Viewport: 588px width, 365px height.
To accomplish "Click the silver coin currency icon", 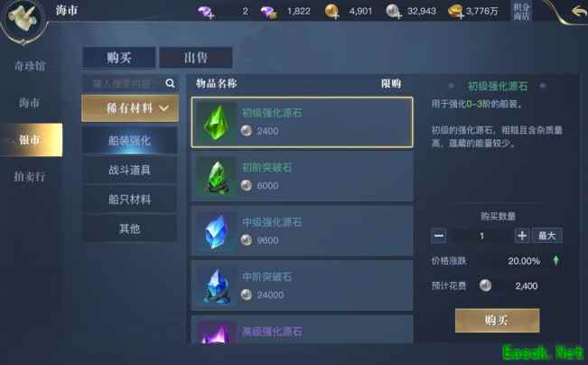I will tap(394, 11).
